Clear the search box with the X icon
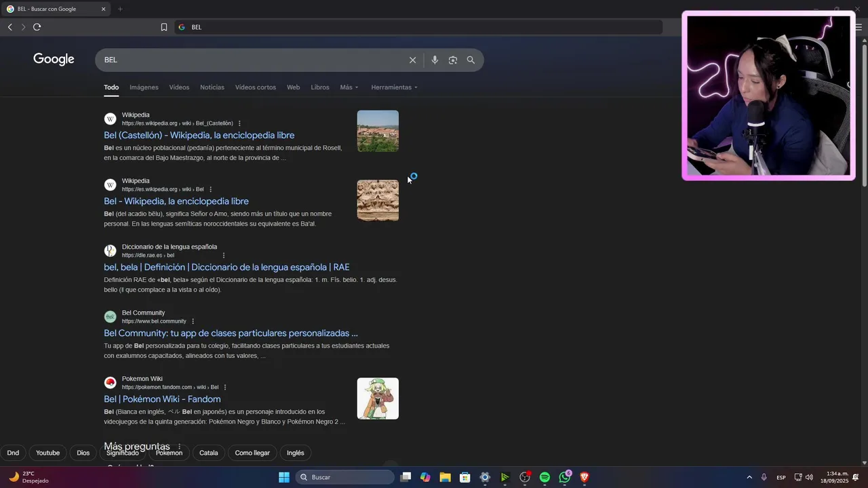 point(412,60)
